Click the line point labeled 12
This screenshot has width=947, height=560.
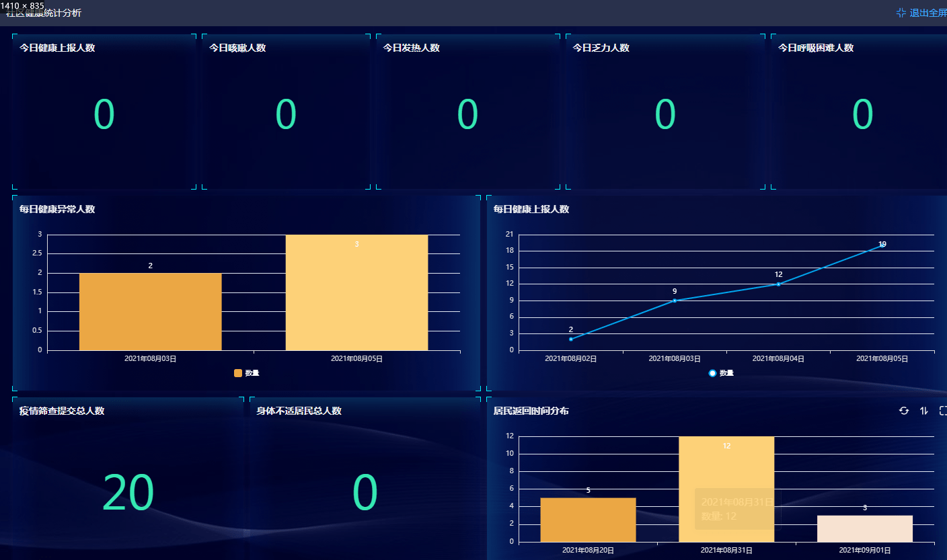(x=778, y=284)
